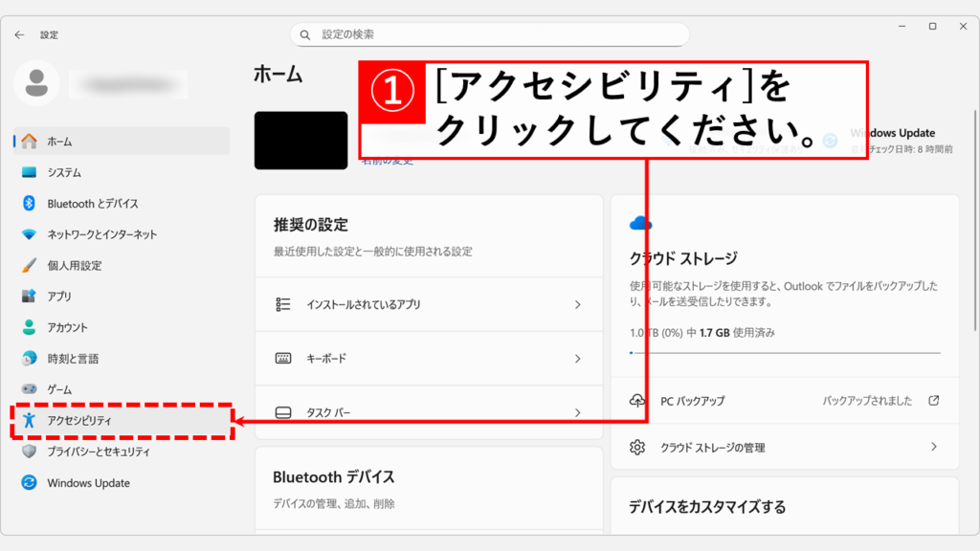Click the back arrow in Settings header

(x=19, y=34)
